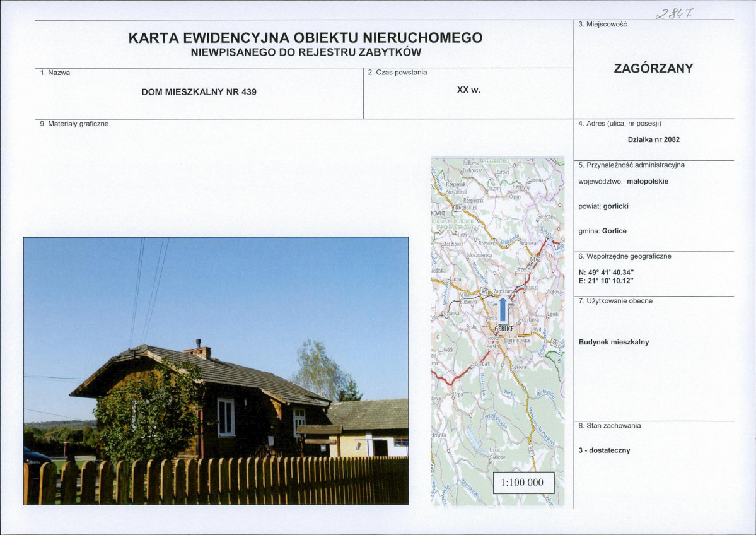
Task: Click the date value 'XX w.'
Action: (468, 90)
